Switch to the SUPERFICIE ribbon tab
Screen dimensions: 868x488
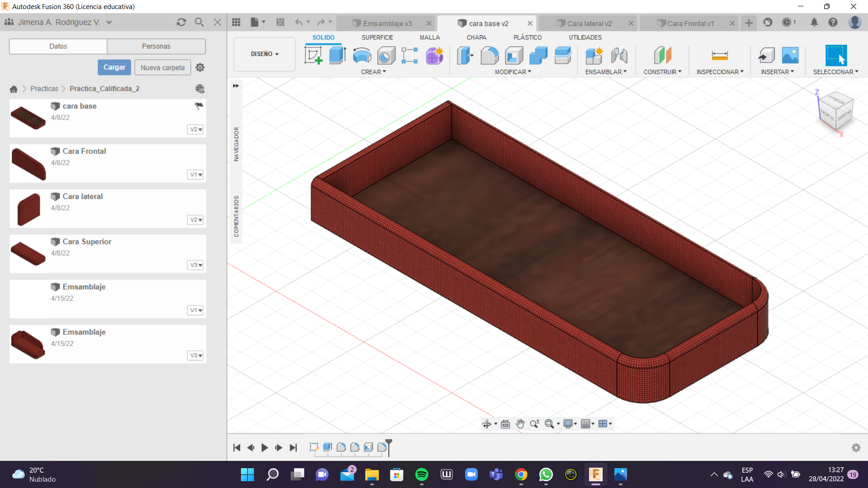(x=377, y=38)
